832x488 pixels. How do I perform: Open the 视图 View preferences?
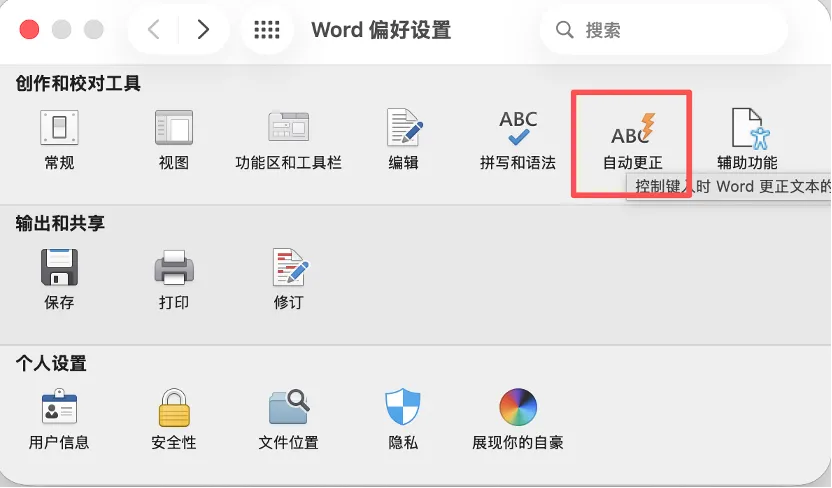[x=174, y=140]
